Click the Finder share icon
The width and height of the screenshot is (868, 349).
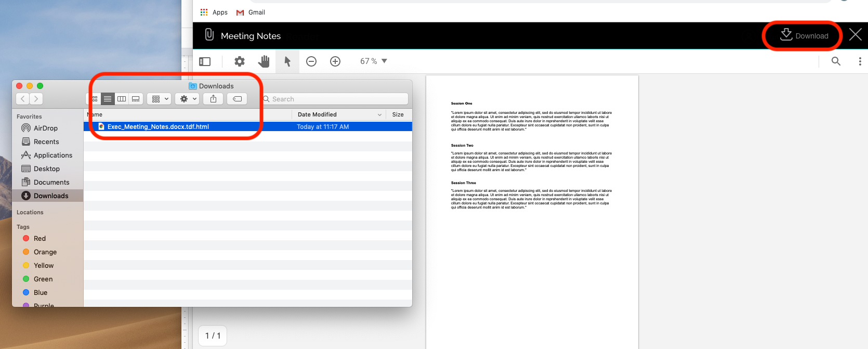[x=213, y=99]
